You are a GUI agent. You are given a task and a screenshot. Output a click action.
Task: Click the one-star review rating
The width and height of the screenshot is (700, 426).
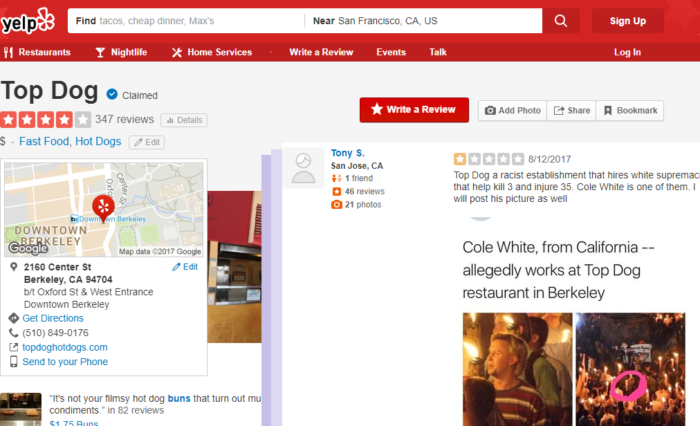(488, 159)
